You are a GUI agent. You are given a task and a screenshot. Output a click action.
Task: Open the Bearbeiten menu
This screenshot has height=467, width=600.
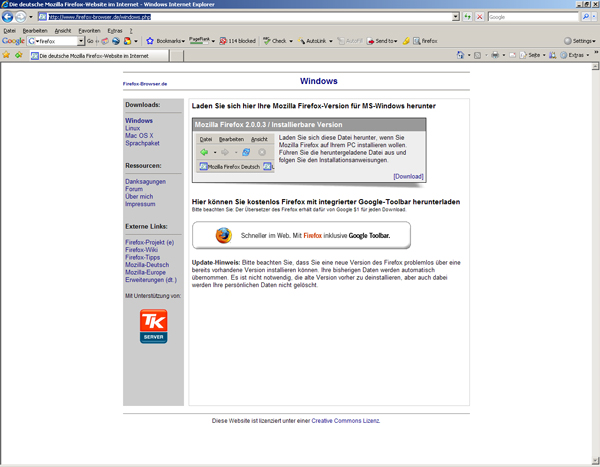(35, 31)
